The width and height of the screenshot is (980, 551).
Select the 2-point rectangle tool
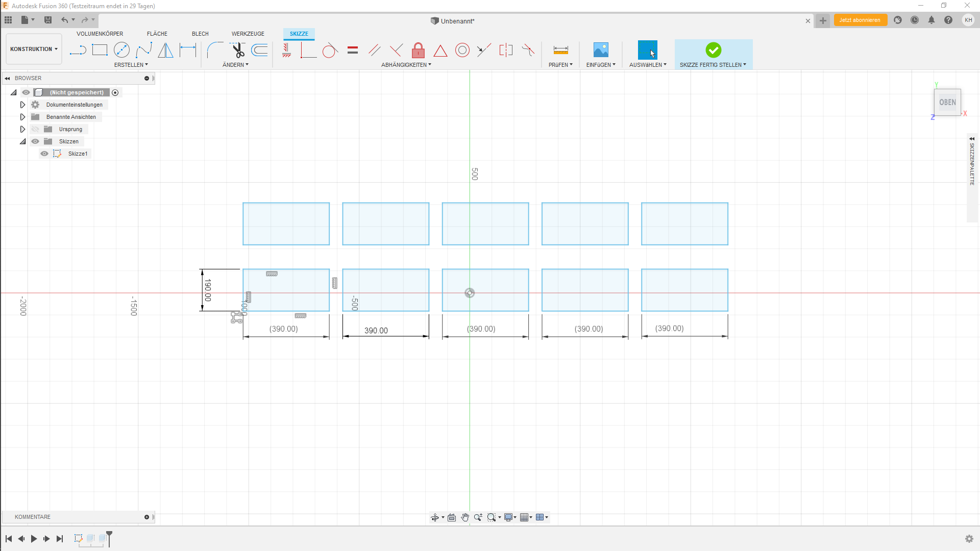100,49
